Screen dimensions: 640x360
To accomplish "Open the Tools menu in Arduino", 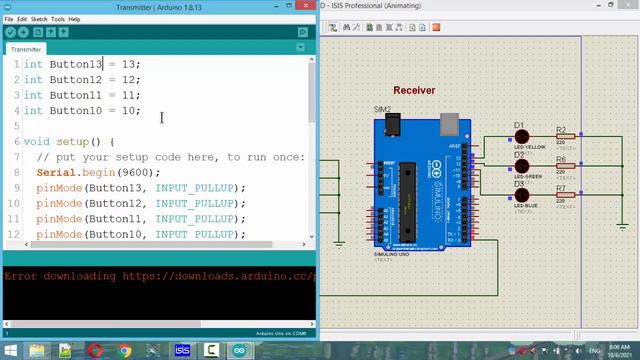I will (x=58, y=19).
